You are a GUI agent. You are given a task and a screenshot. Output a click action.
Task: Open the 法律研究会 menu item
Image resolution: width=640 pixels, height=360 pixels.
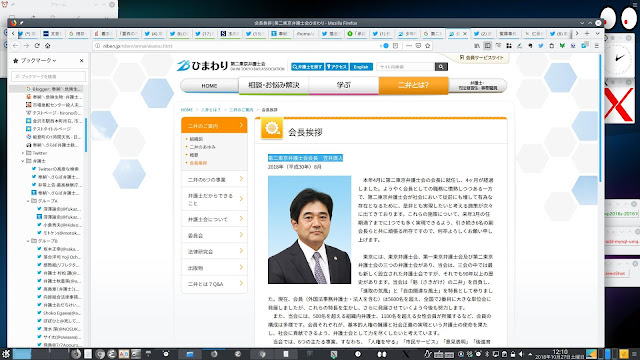(214, 251)
